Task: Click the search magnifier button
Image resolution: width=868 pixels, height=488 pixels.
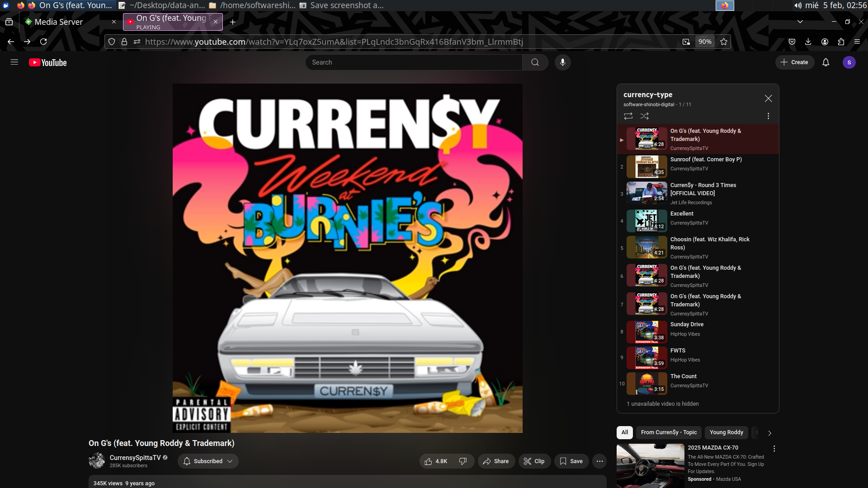Action: coord(535,62)
